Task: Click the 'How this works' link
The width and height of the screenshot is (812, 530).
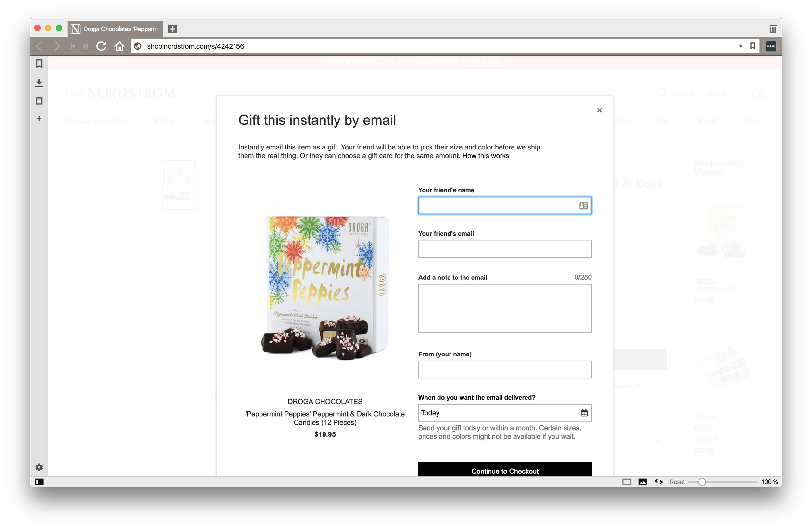Action: tap(485, 156)
